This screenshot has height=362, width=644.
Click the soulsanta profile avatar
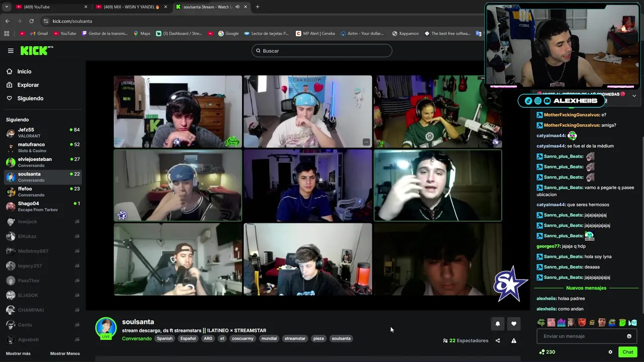106,328
